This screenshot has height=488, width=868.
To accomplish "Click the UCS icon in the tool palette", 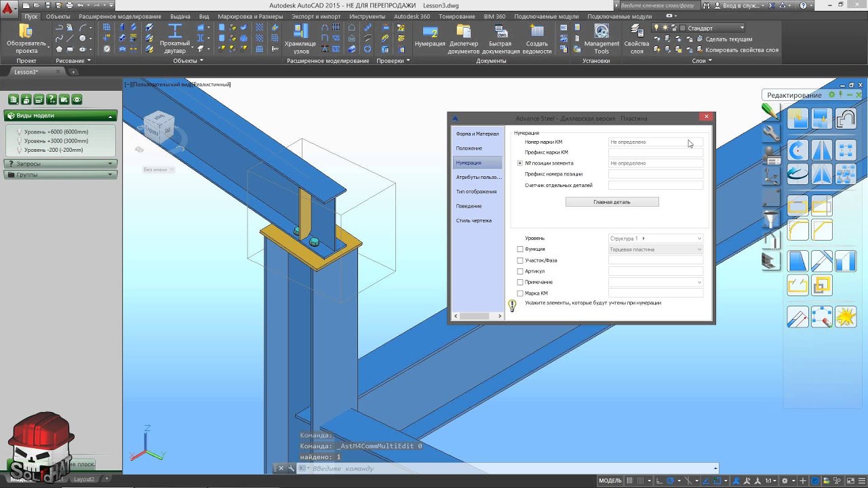I will pyautogui.click(x=771, y=177).
